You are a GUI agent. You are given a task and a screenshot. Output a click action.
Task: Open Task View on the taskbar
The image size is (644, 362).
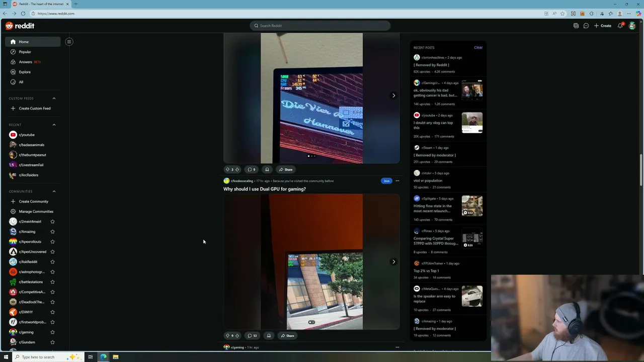(91, 357)
